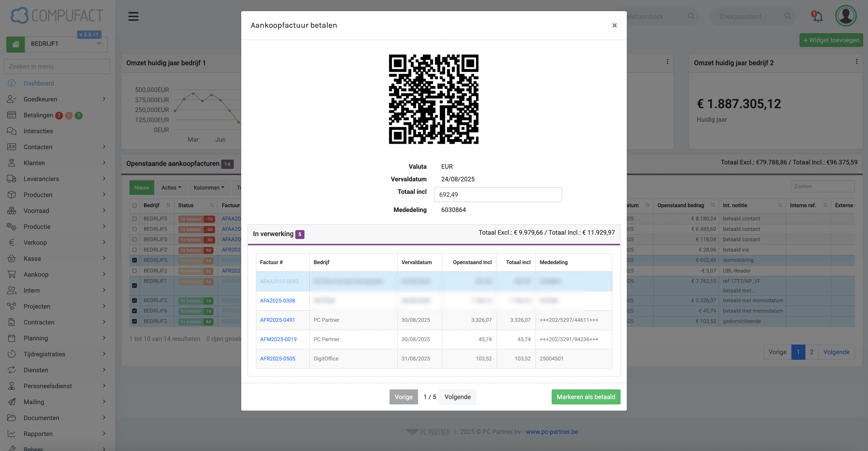868x451 pixels.
Task: Click the Productie gears icon
Action: pos(11,226)
